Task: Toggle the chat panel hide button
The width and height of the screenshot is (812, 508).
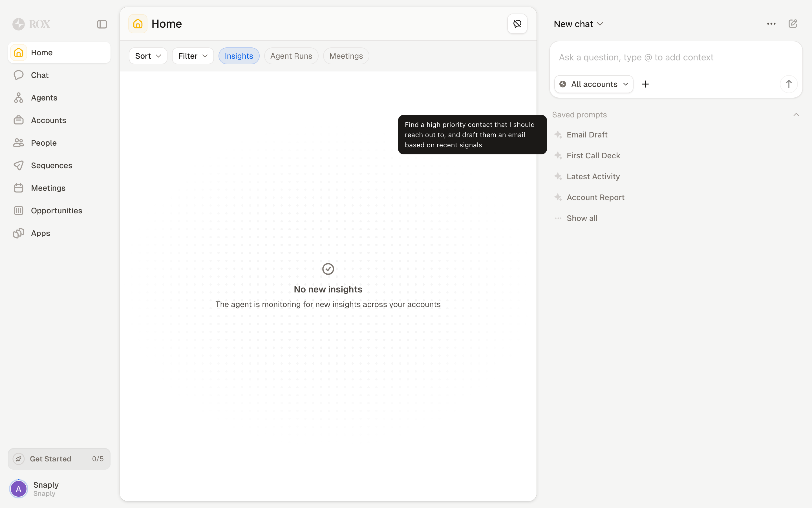Action: pos(517,24)
